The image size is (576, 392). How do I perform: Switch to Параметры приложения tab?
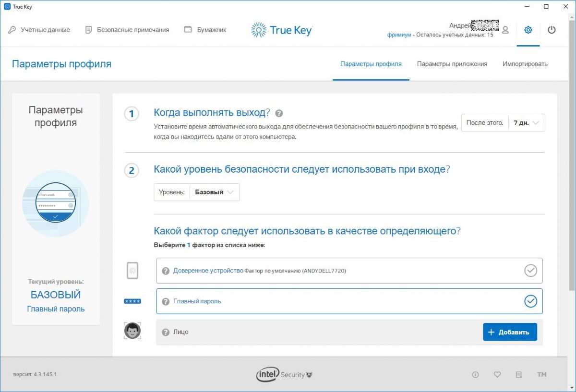pyautogui.click(x=452, y=64)
